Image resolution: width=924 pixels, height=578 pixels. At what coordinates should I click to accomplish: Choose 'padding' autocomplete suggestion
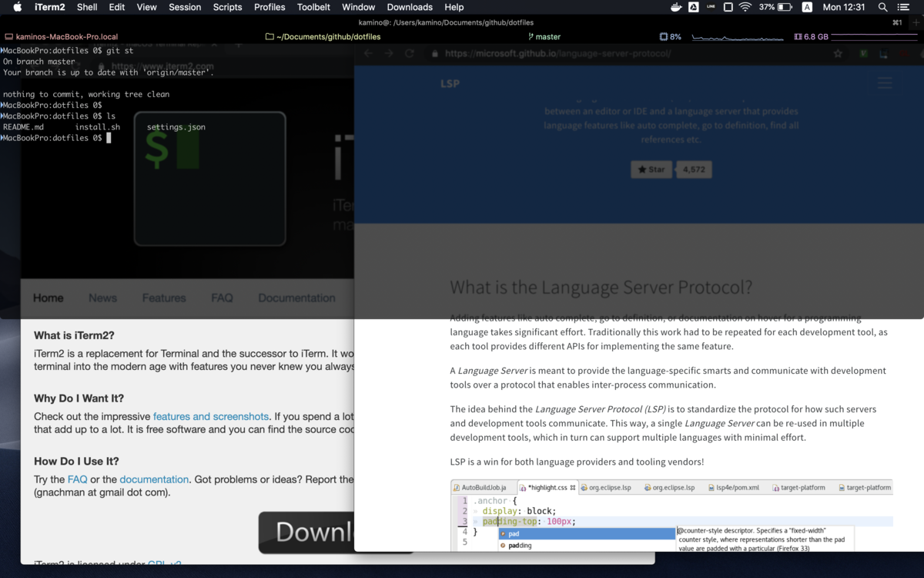click(587, 545)
